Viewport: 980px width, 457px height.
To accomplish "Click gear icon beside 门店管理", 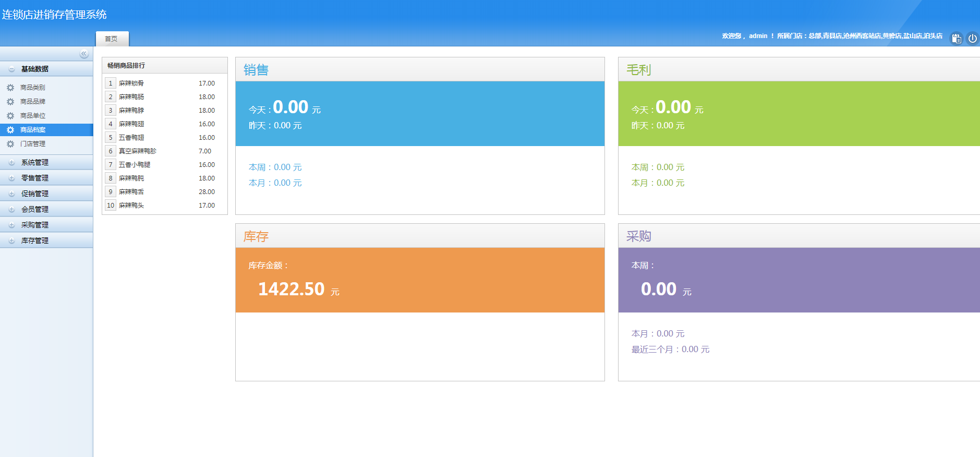I will (x=10, y=144).
